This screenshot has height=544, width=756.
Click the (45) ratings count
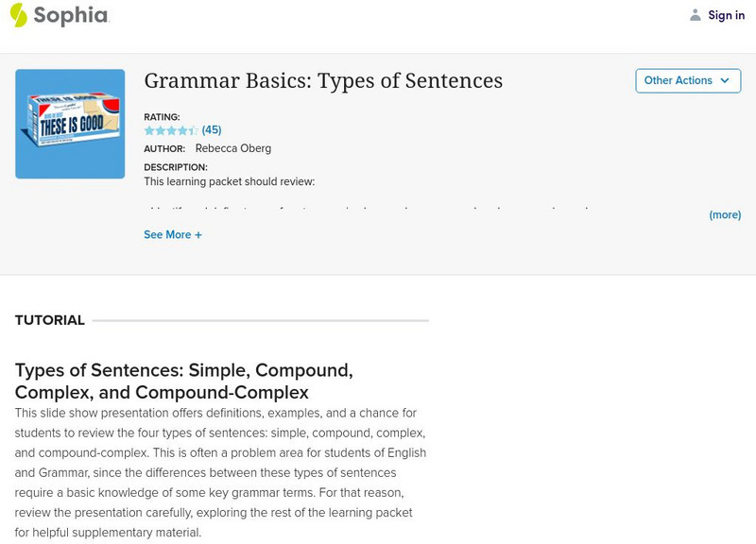point(212,130)
